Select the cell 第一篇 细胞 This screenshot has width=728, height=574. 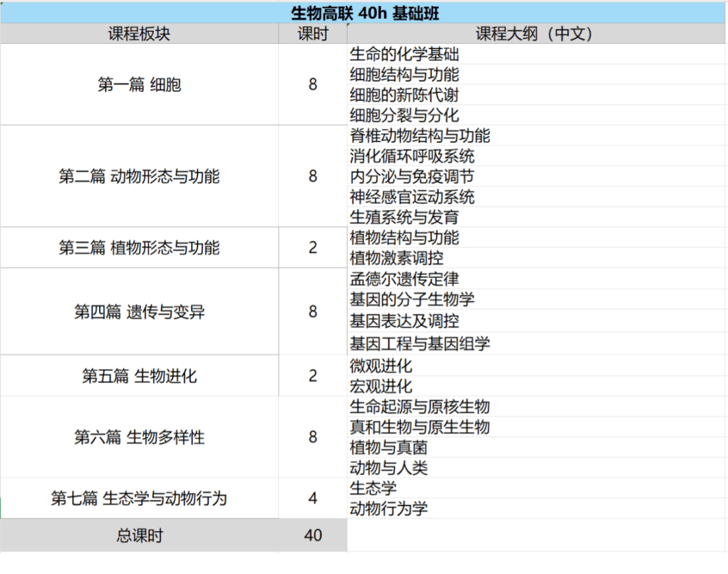(x=140, y=84)
